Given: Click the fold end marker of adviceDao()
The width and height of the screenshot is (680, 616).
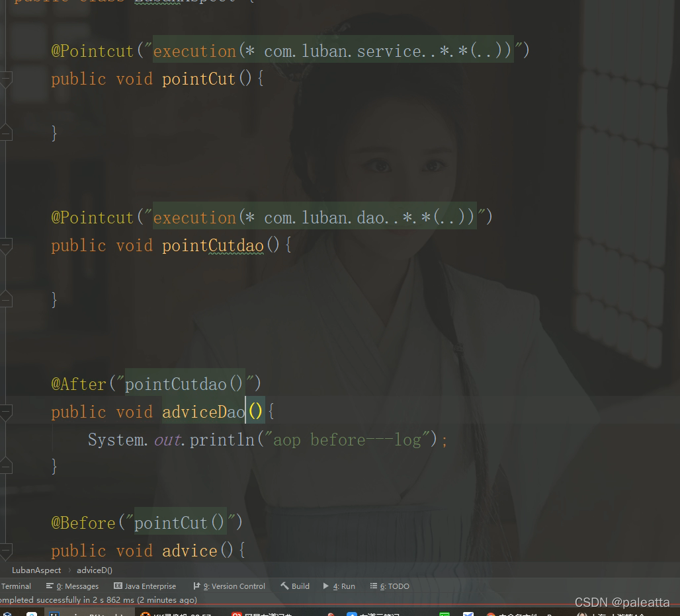Looking at the screenshot, I should (6, 466).
